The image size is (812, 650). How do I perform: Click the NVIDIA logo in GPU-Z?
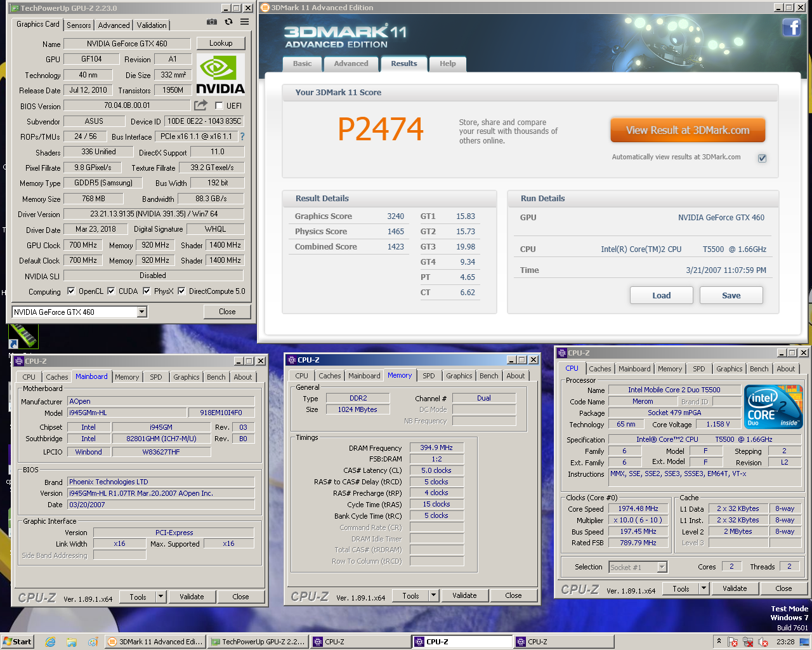[220, 75]
